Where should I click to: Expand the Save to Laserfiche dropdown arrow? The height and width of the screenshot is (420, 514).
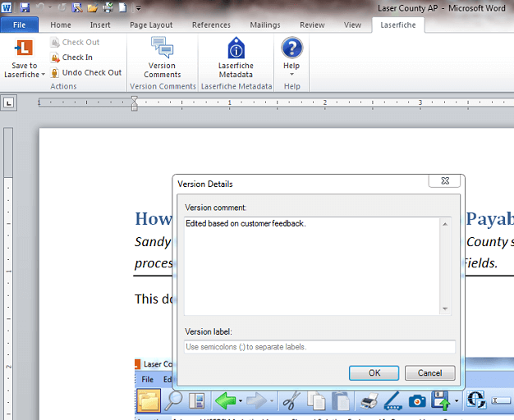tap(43, 75)
